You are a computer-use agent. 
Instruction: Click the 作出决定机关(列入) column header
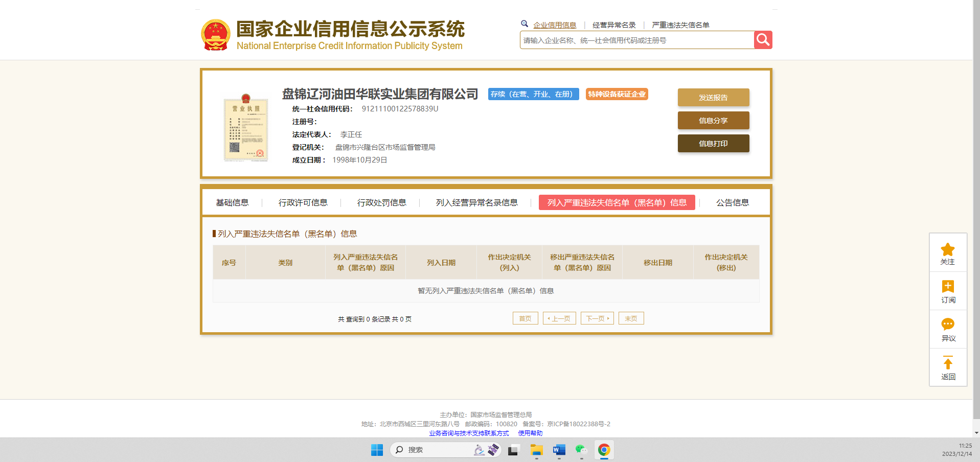coord(510,263)
